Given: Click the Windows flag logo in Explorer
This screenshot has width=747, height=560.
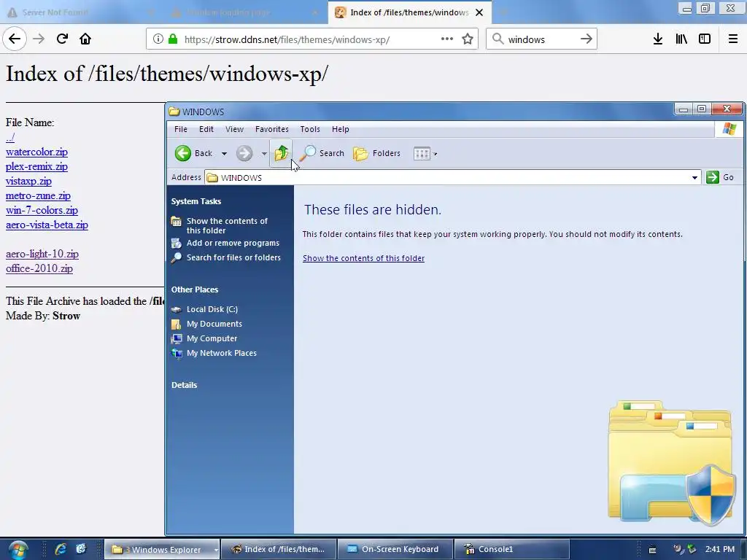Looking at the screenshot, I should pyautogui.click(x=729, y=129).
